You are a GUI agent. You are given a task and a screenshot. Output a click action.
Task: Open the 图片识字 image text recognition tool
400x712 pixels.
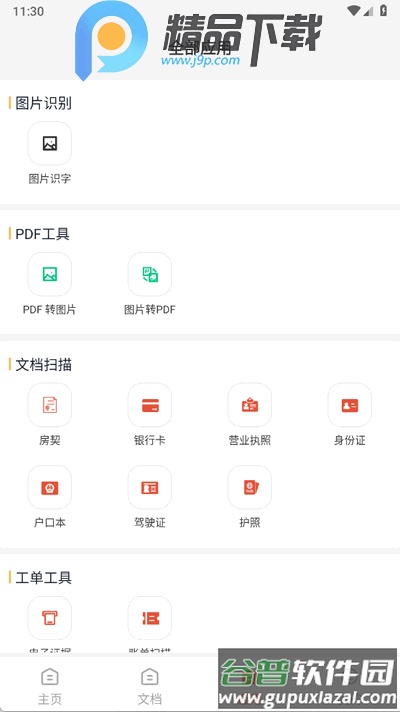49,143
